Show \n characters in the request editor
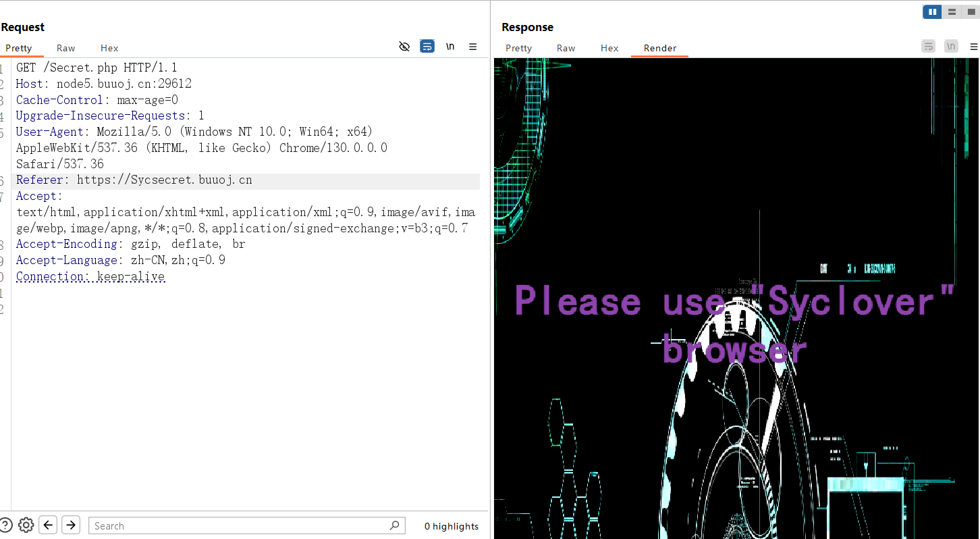This screenshot has height=539, width=980. (x=450, y=46)
